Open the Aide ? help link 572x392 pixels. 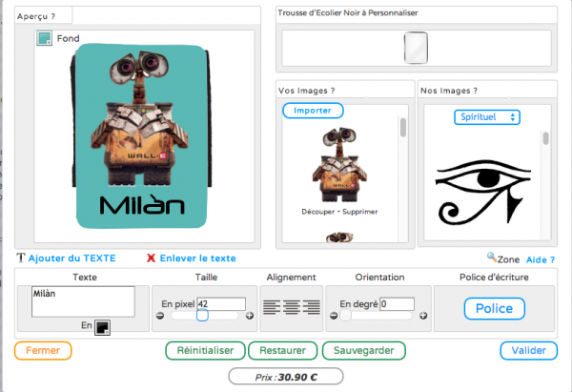(541, 259)
